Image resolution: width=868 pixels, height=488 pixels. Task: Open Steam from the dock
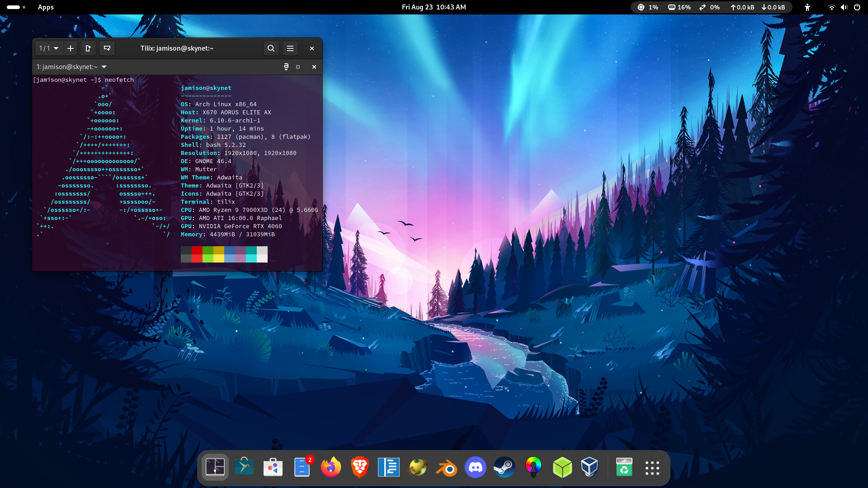[505, 467]
